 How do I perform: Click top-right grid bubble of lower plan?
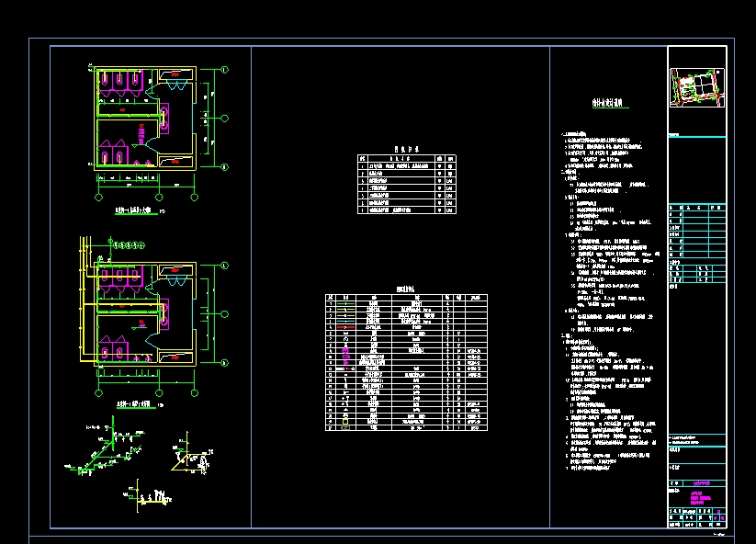coord(225,266)
